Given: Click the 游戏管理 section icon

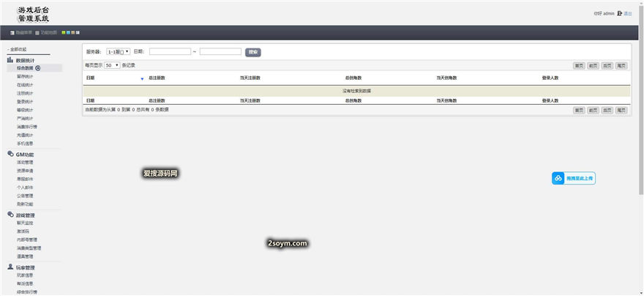Looking at the screenshot, I should point(10,215).
